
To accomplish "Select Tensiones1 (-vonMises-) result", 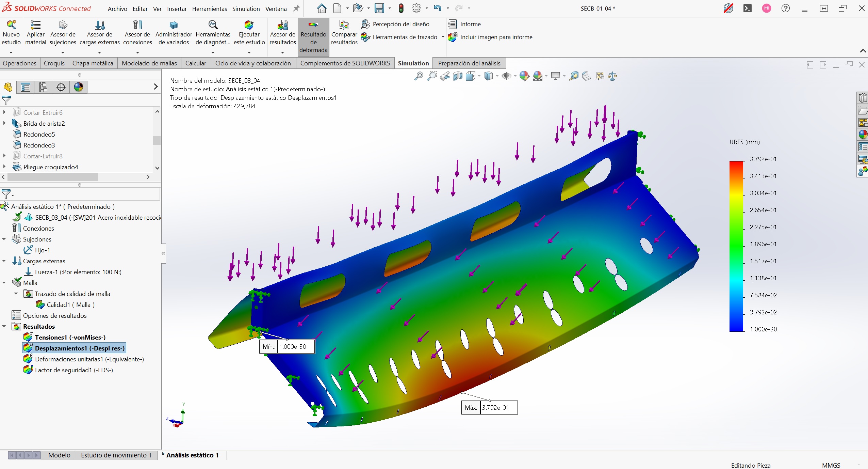I will point(70,337).
